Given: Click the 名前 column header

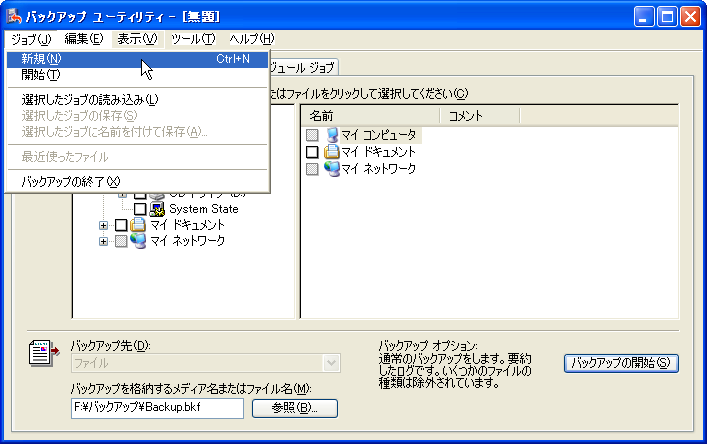Looking at the screenshot, I should pos(370,116).
